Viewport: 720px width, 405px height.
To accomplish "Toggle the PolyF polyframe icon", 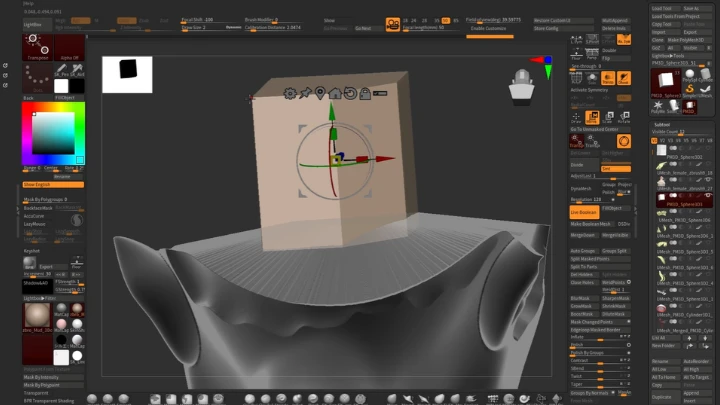I will point(576,78).
